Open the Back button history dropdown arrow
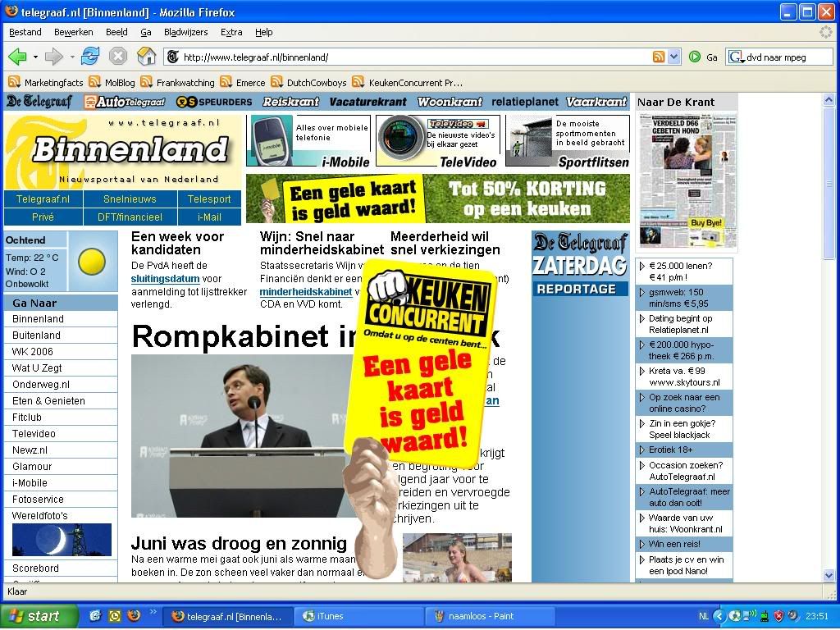Screen dimensions: 840x630 point(35,57)
